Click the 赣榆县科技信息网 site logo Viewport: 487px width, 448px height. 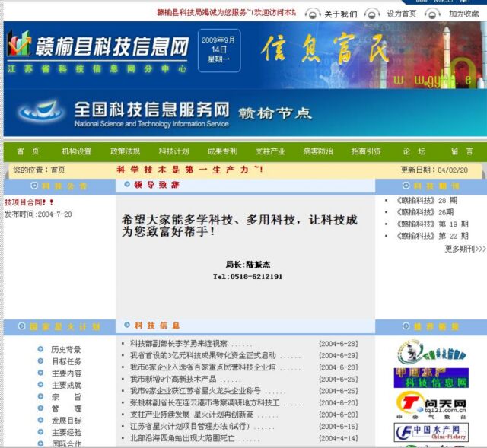pos(97,46)
